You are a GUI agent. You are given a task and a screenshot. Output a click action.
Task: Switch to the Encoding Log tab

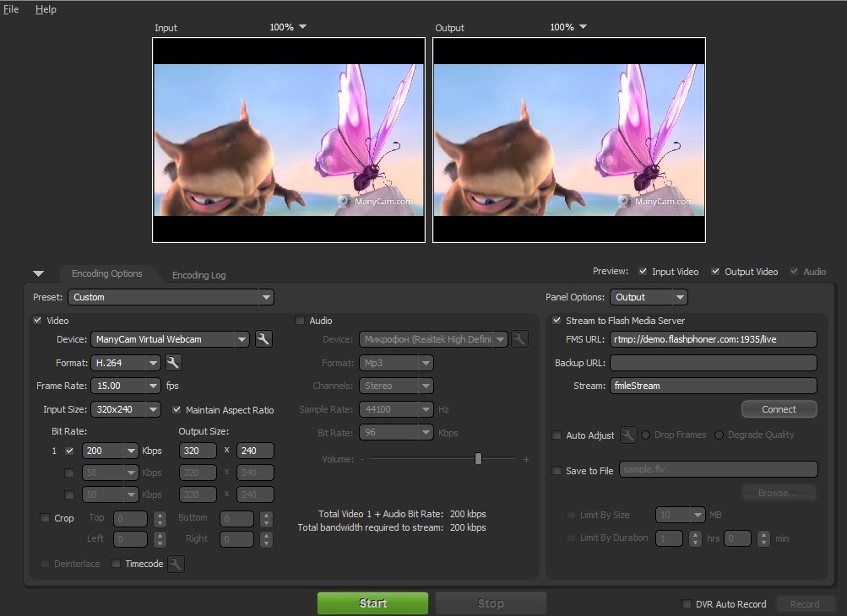pyautogui.click(x=198, y=275)
